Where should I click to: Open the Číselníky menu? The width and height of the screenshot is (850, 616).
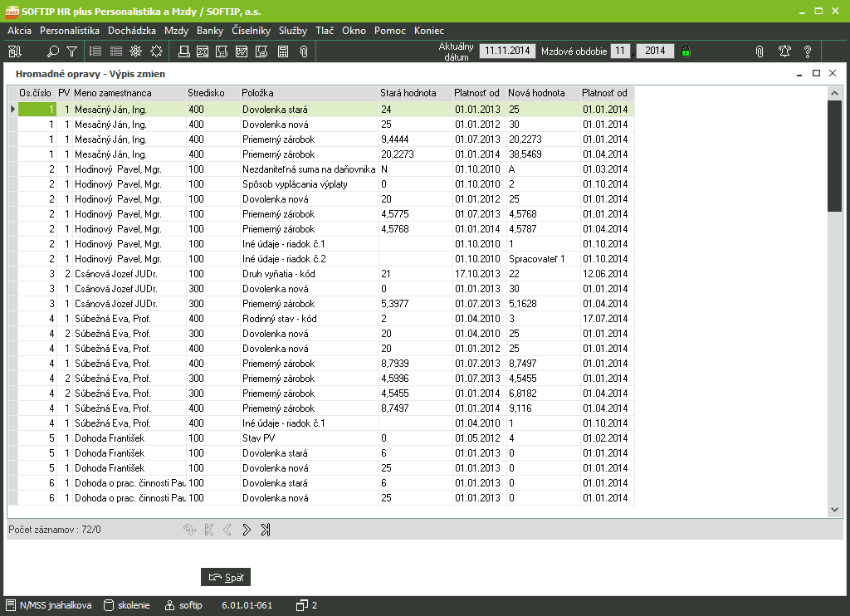click(x=252, y=31)
